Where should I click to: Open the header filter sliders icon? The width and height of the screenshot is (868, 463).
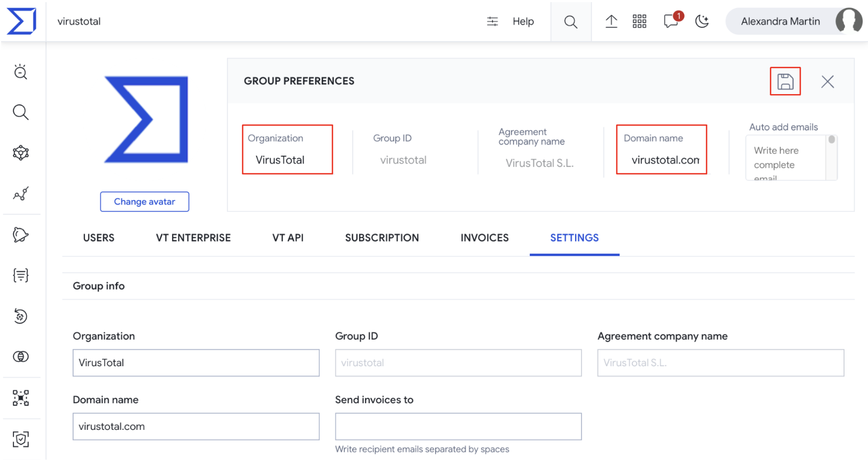[x=492, y=21]
